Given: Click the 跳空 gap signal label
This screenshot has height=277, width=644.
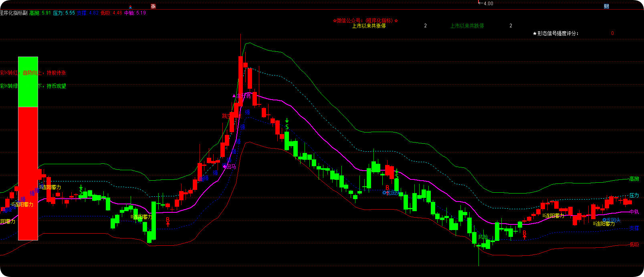Looking at the screenshot, I should 227,116.
